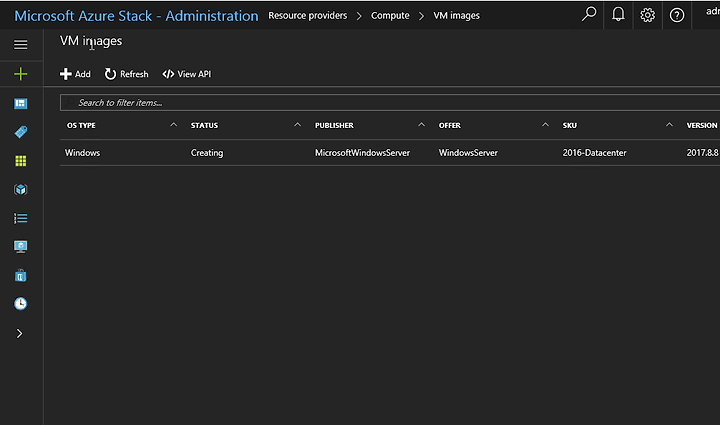Expand More services chevron in the sidebar

point(19,334)
